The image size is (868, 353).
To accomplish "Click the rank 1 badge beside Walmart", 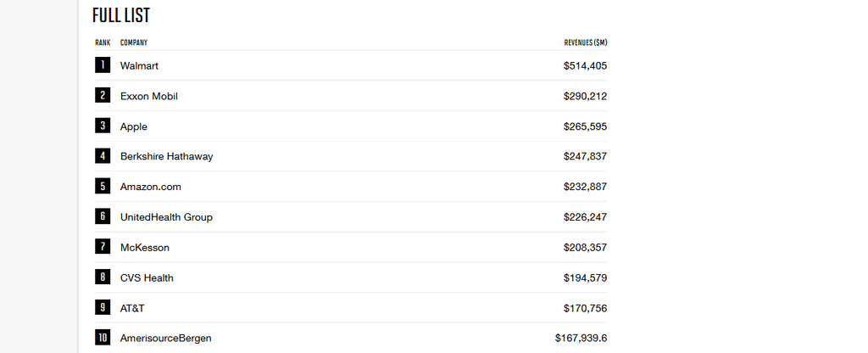I will [x=103, y=65].
